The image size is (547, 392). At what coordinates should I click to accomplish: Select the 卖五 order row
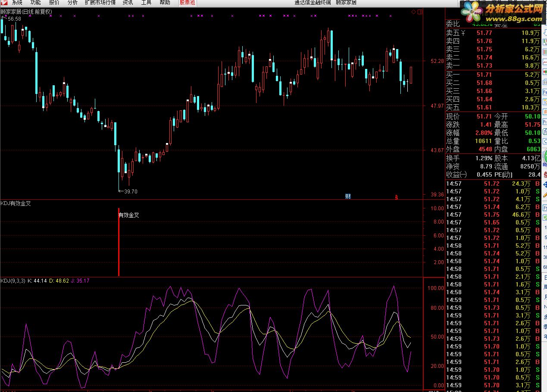coord(493,33)
